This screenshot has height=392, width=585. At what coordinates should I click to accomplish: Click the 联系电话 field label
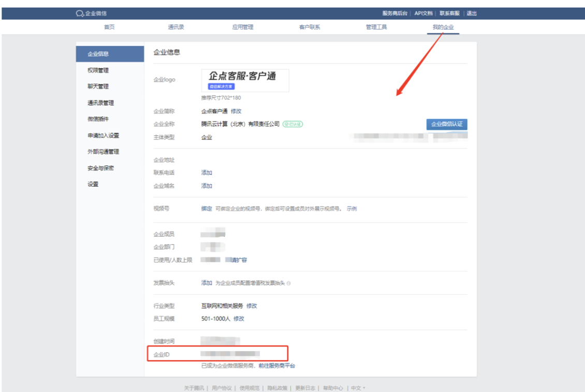click(164, 173)
